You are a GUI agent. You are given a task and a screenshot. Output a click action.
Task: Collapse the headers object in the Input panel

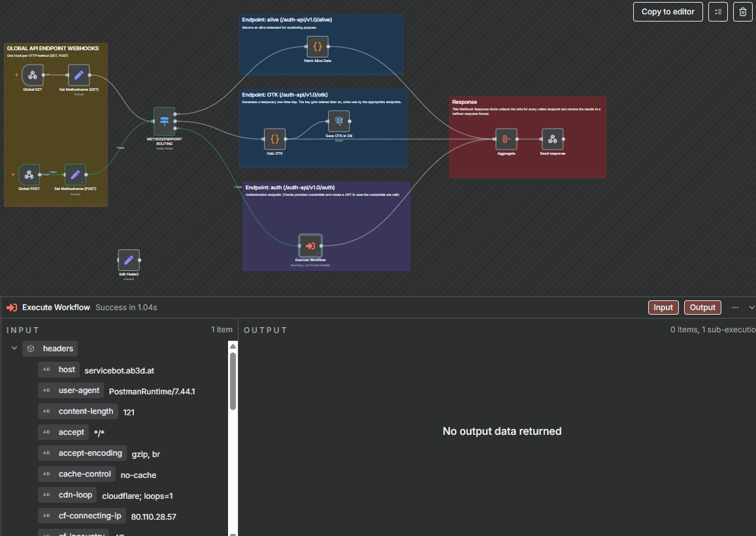pyautogui.click(x=14, y=348)
